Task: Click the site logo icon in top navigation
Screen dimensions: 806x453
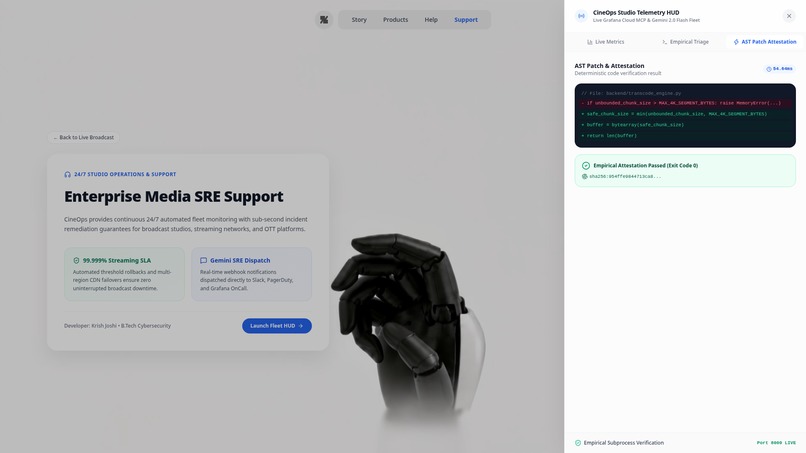Action: pos(324,20)
